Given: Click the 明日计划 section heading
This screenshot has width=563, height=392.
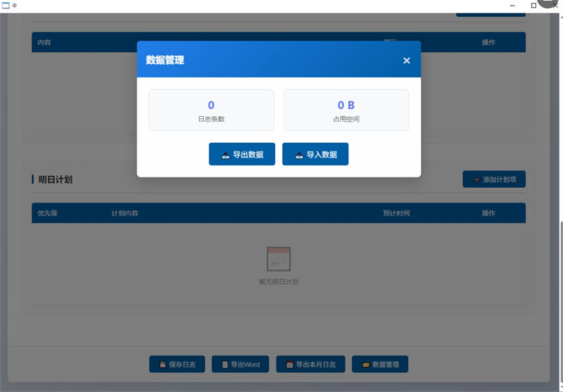Looking at the screenshot, I should [x=55, y=179].
